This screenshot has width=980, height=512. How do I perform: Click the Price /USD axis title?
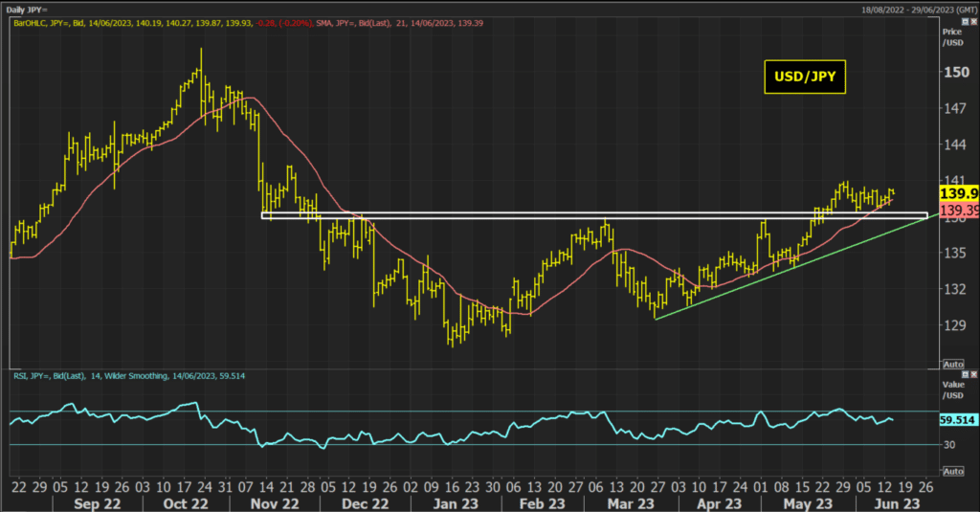tap(953, 37)
